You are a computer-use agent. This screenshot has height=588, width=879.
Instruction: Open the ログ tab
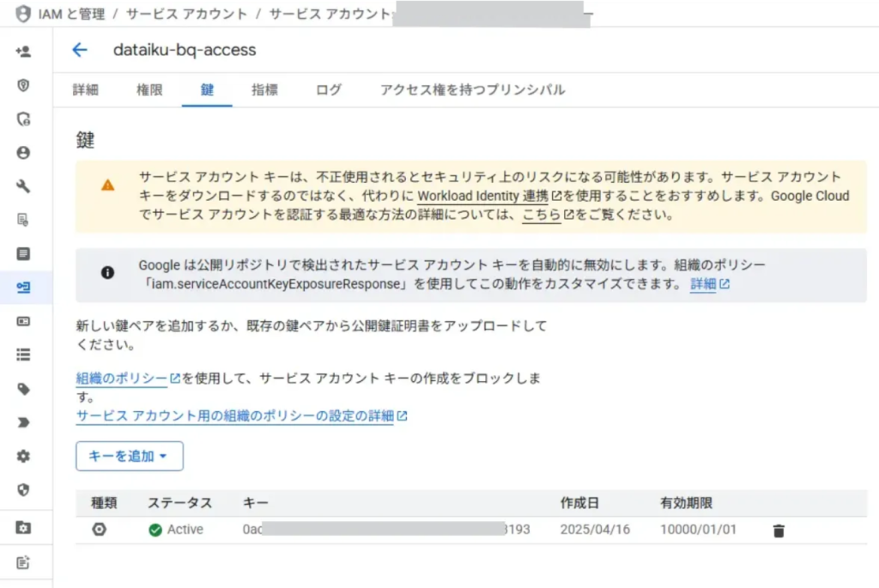click(328, 90)
